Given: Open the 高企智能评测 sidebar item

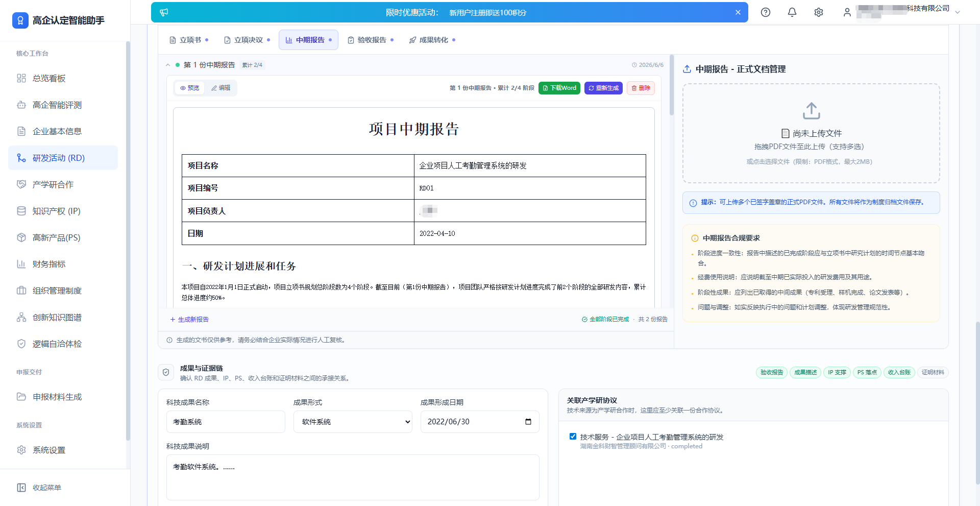Looking at the screenshot, I should pos(63,105).
